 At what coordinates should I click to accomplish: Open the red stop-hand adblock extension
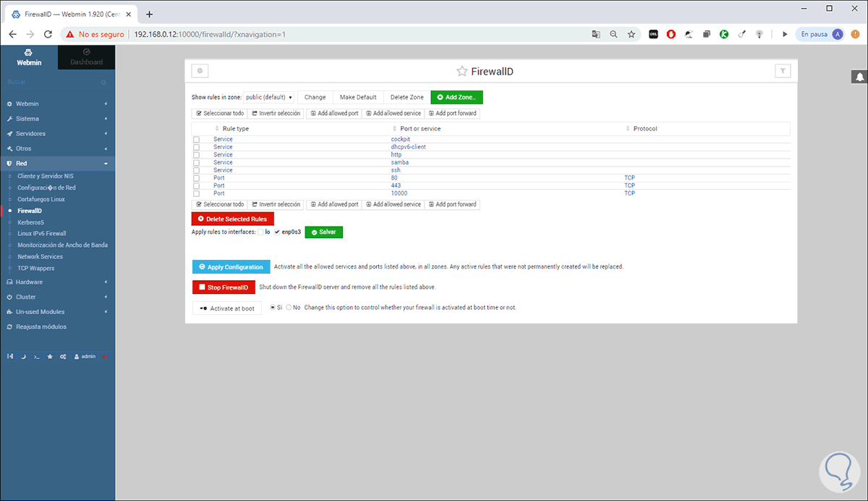click(x=671, y=34)
